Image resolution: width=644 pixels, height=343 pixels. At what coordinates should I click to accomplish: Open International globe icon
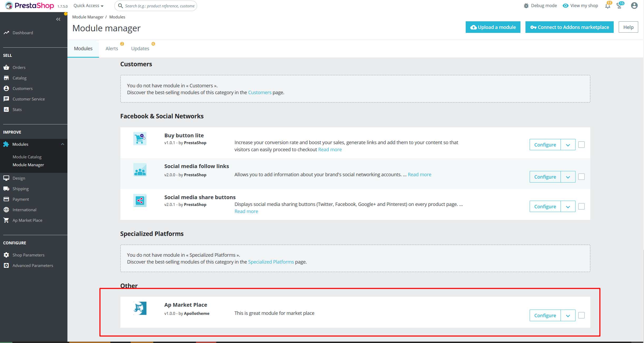[x=6, y=210]
